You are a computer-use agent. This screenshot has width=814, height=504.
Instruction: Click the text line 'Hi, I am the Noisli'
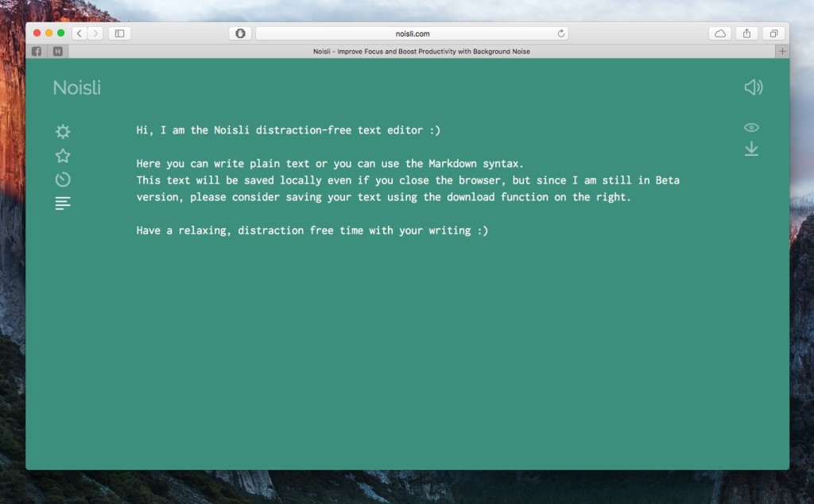(288, 130)
